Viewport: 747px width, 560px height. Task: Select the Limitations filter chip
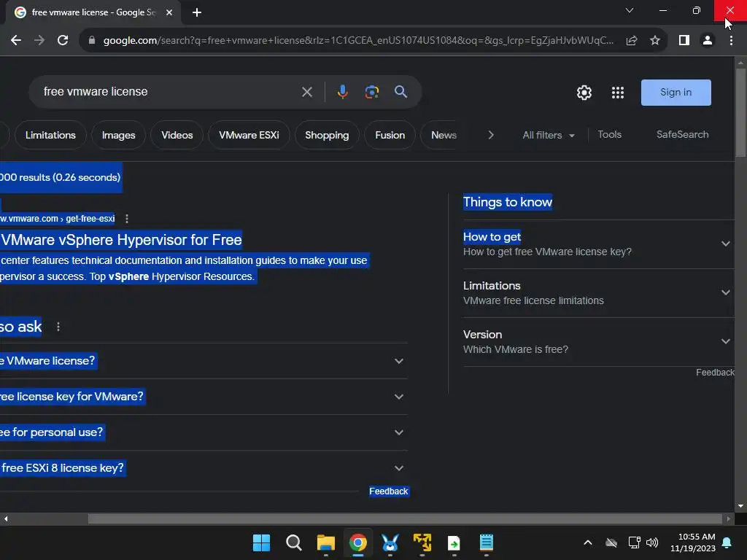[50, 135]
